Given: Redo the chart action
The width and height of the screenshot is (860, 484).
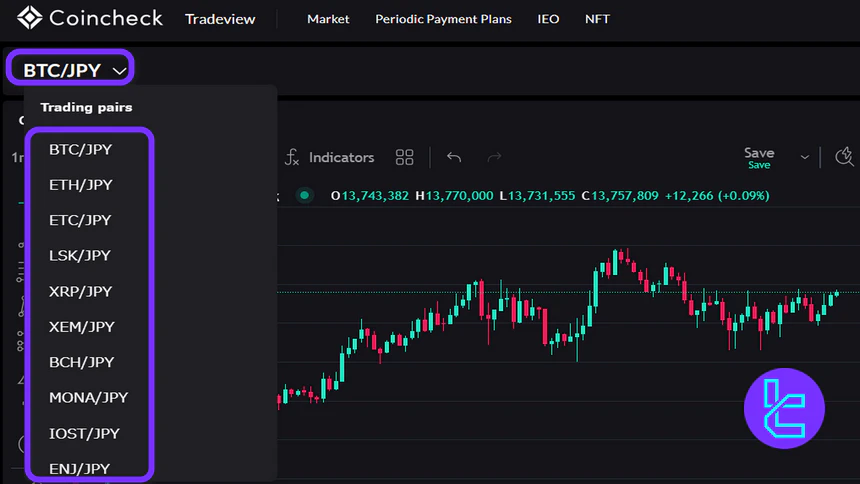Looking at the screenshot, I should coord(494,157).
